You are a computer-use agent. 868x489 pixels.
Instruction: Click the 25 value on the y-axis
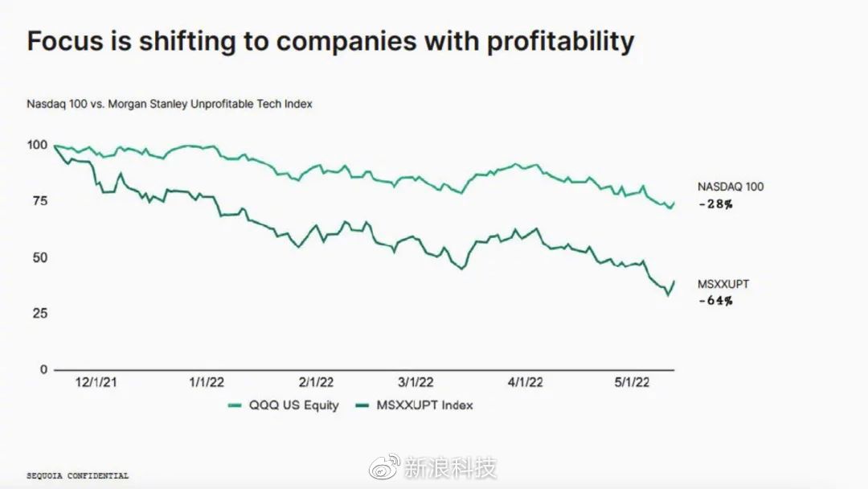tap(39, 313)
